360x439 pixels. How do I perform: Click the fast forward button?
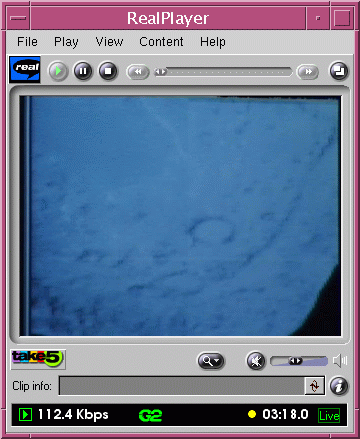tap(308, 72)
